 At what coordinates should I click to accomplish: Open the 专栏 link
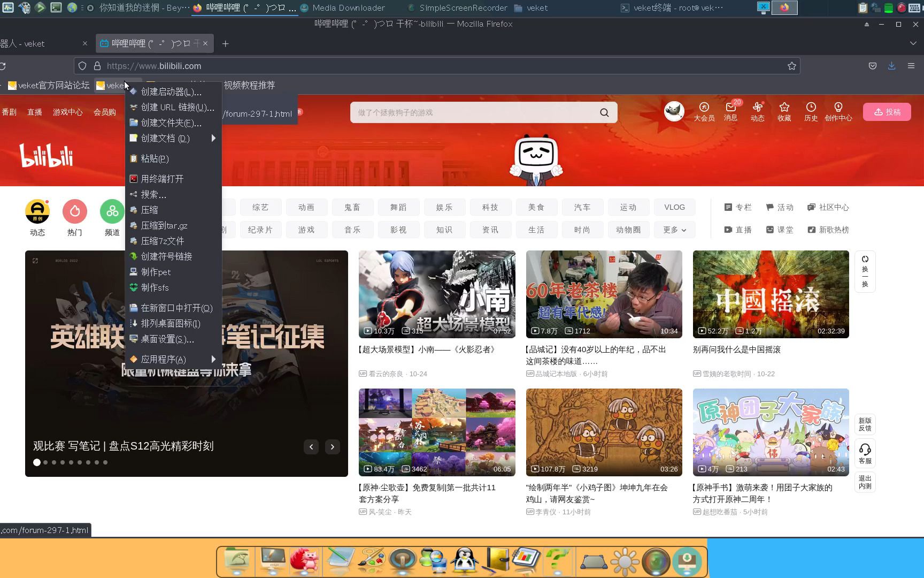tap(738, 207)
